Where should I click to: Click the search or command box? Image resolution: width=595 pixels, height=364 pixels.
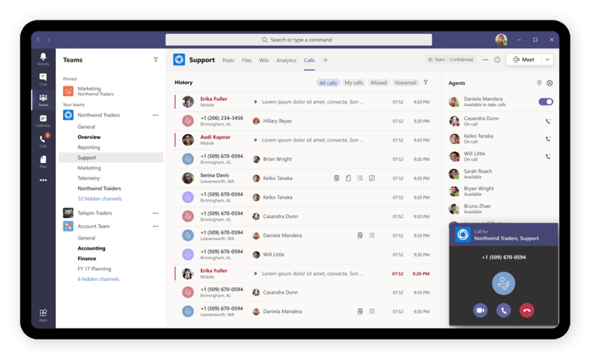point(299,40)
